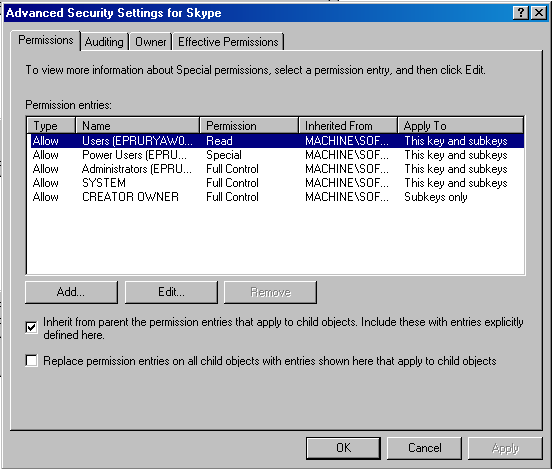This screenshot has width=553, height=469.
Task: Click Full Control in the SYSTEM row
Action: tap(232, 183)
